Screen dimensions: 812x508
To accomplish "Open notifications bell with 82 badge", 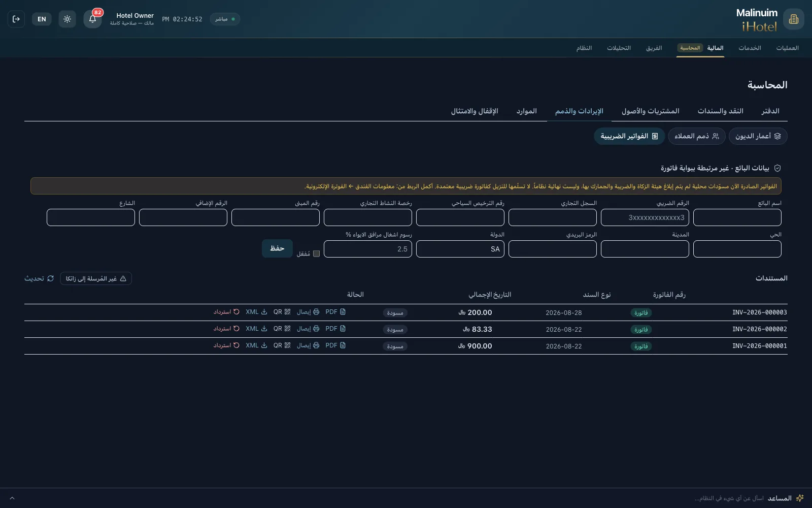I will point(92,19).
